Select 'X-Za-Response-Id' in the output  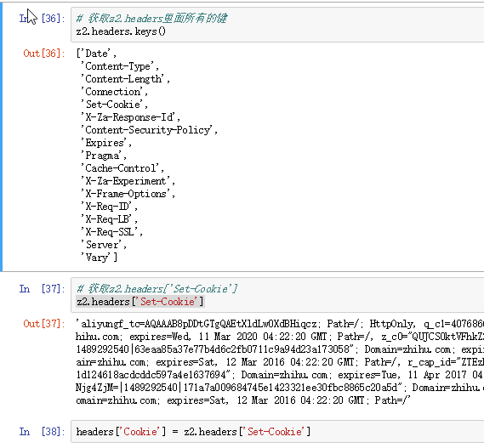128,117
